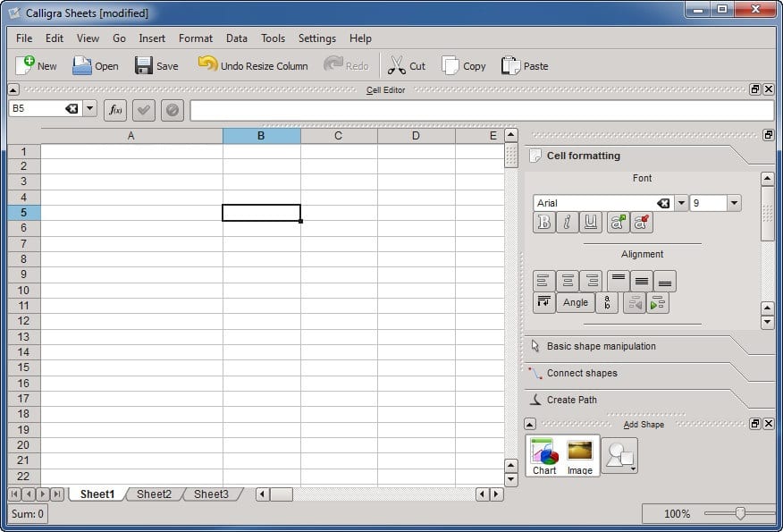783x532 pixels.
Task: Click the cell editor formula input field
Action: [481, 110]
